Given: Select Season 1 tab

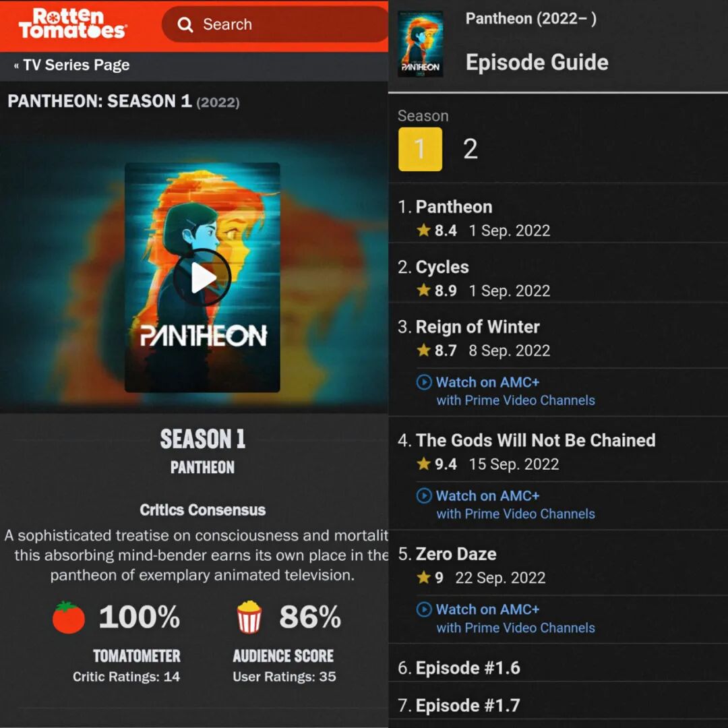Looking at the screenshot, I should click(420, 150).
